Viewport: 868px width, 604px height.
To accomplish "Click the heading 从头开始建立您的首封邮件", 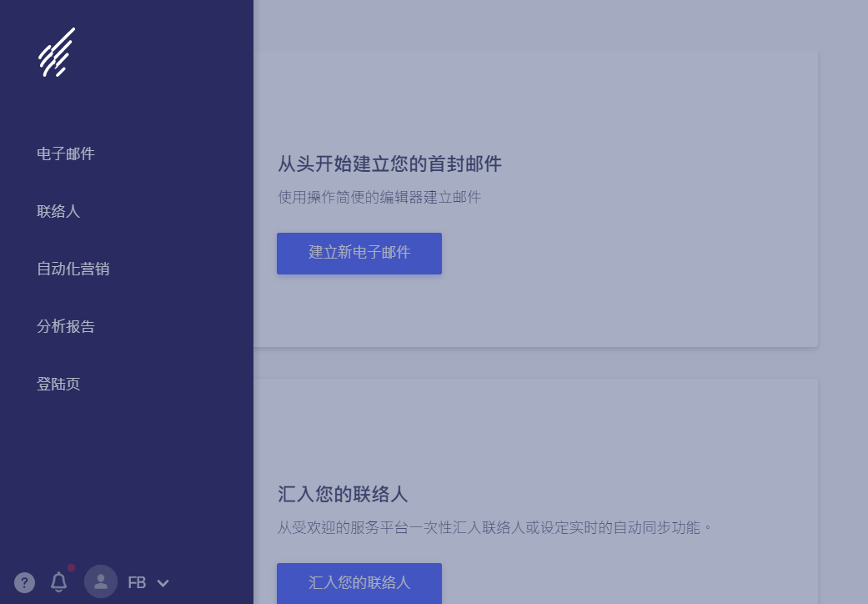I will coord(389,164).
